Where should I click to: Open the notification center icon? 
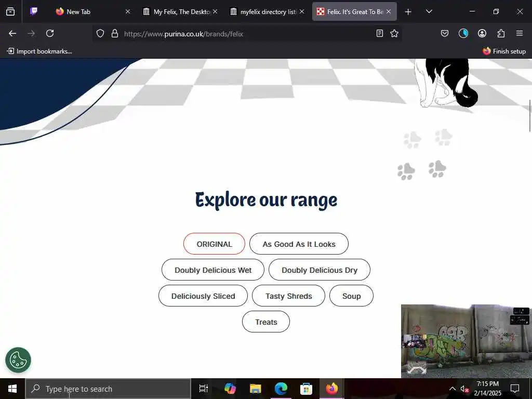(515, 389)
